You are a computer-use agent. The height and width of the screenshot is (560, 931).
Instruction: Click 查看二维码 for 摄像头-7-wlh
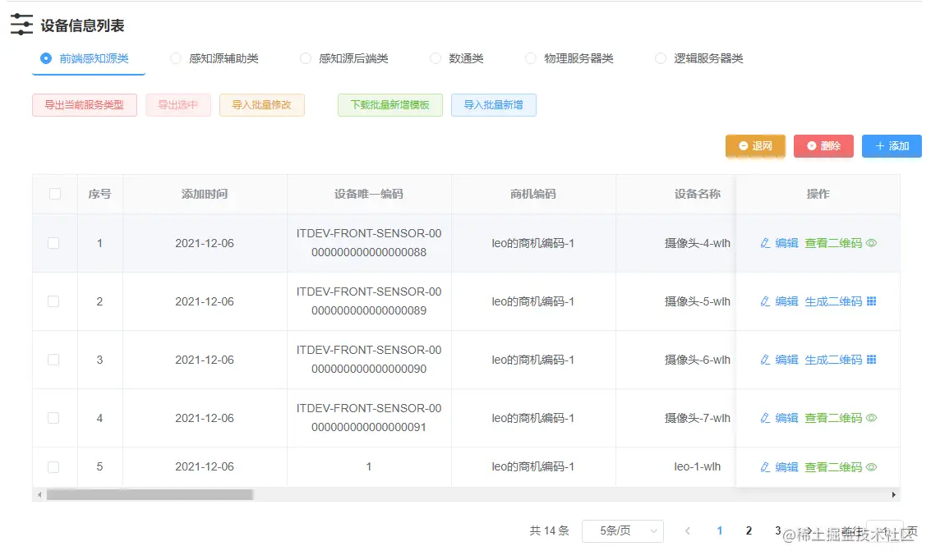[x=833, y=418]
